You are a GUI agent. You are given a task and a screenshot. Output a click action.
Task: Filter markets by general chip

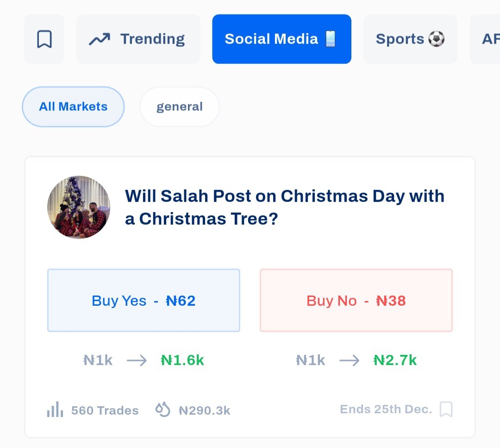[180, 107]
